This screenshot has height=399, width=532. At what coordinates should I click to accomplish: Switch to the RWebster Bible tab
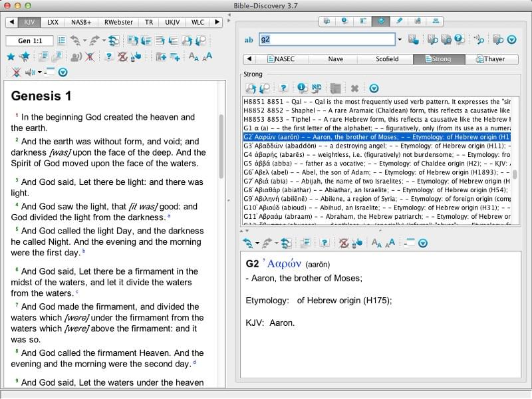click(x=118, y=23)
